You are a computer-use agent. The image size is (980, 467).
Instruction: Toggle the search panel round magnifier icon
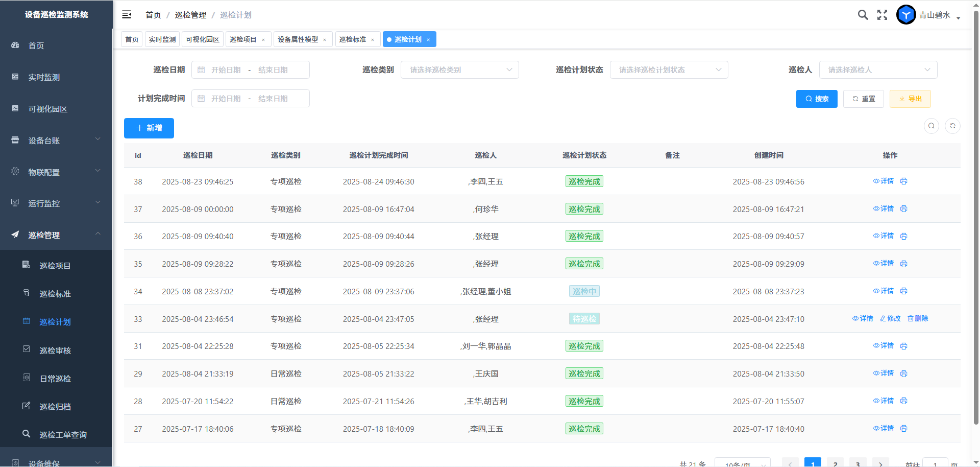tap(932, 126)
